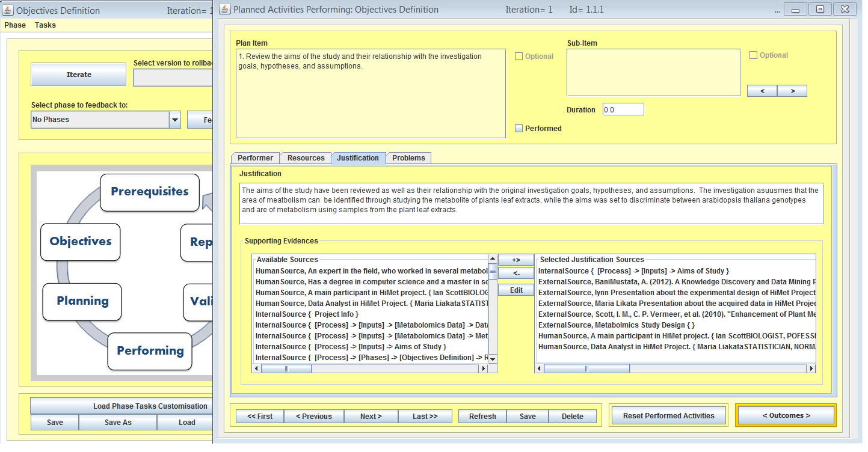Go to next sub-item with '>' button
This screenshot has height=452, width=868.
click(x=792, y=91)
